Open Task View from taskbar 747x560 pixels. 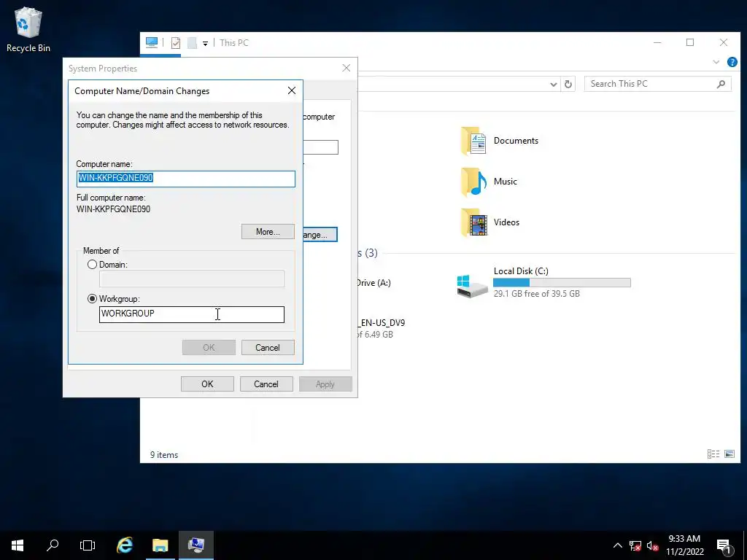click(x=88, y=545)
